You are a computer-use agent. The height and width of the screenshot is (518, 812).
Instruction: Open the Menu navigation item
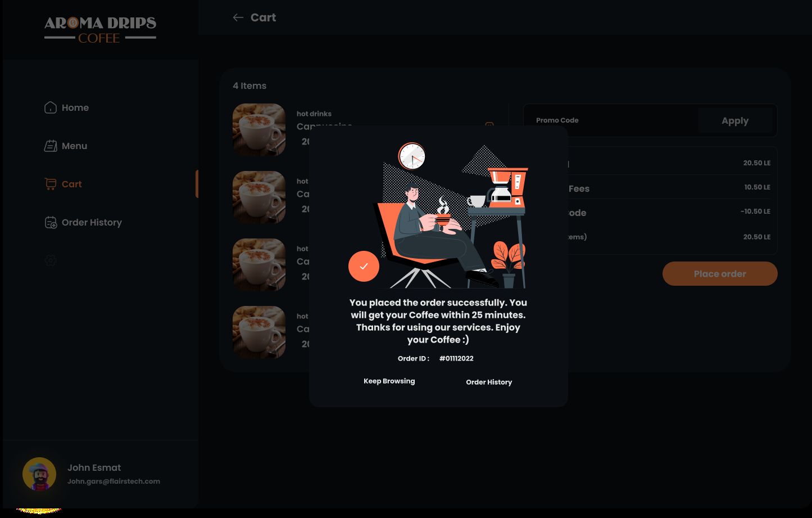click(x=74, y=146)
